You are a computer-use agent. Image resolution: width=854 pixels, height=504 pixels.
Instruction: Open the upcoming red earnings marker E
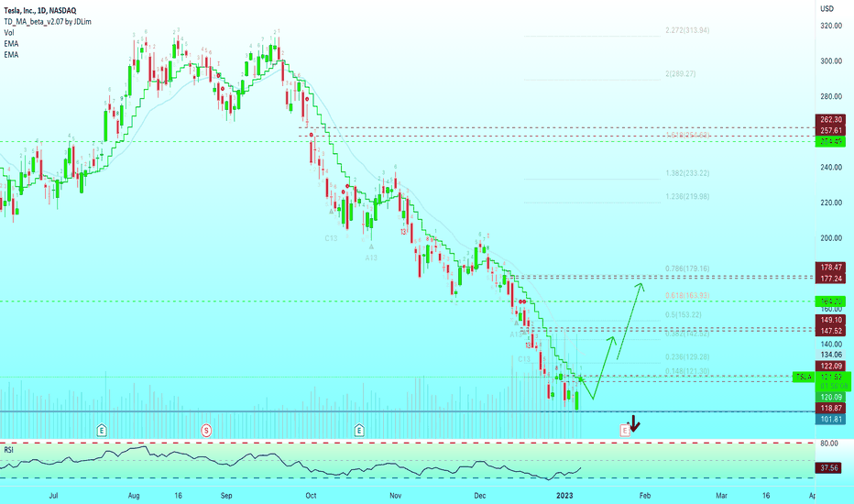point(625,431)
